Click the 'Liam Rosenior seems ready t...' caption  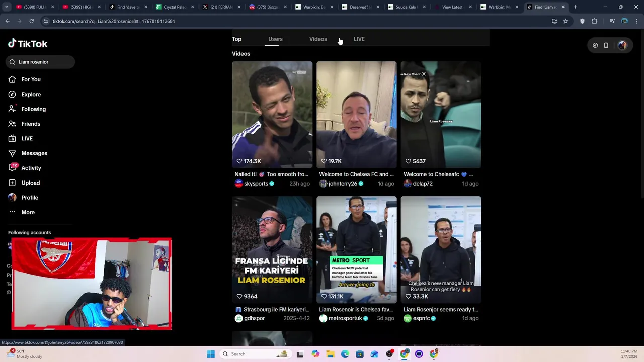click(x=441, y=310)
